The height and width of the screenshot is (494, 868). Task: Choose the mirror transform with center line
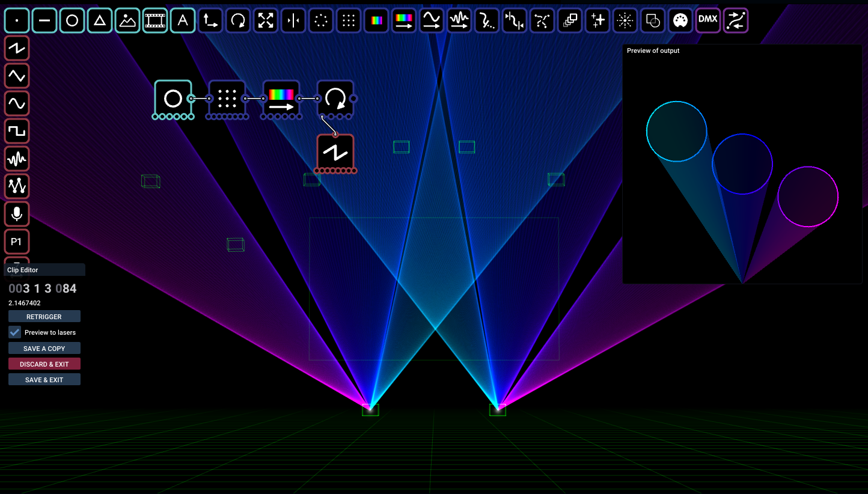click(x=293, y=20)
